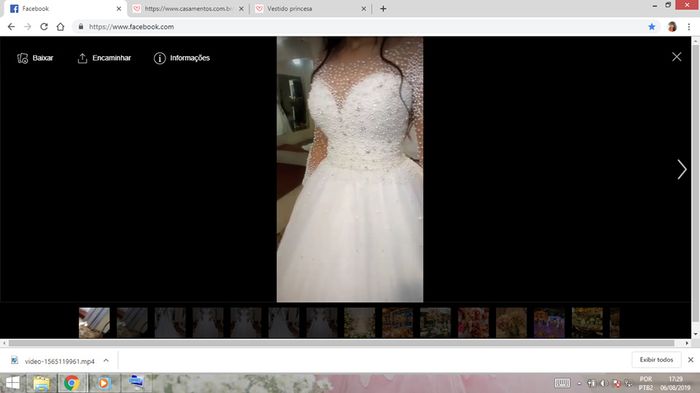Switch to the Facebook tab
This screenshot has height=393, width=700.
[66, 8]
